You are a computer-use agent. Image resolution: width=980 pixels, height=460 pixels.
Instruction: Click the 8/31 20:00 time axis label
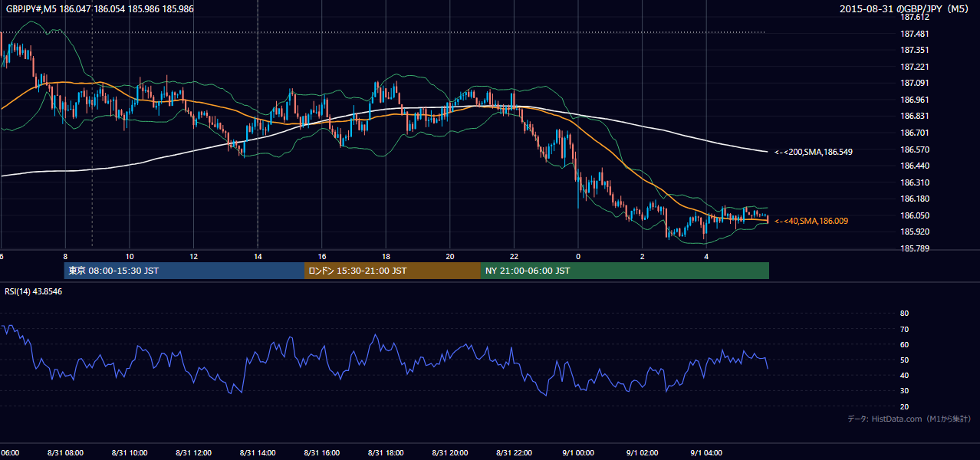pos(450,452)
